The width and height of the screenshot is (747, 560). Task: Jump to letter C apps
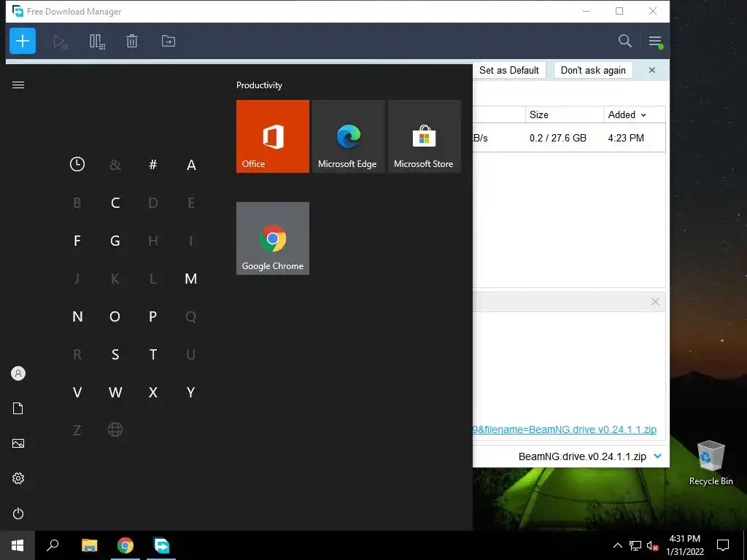pos(115,203)
